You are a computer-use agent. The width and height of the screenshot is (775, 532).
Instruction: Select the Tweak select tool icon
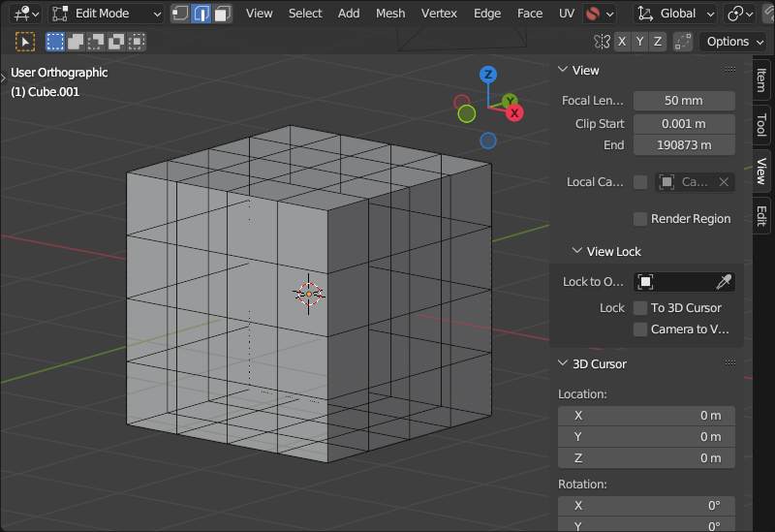pyautogui.click(x=25, y=42)
